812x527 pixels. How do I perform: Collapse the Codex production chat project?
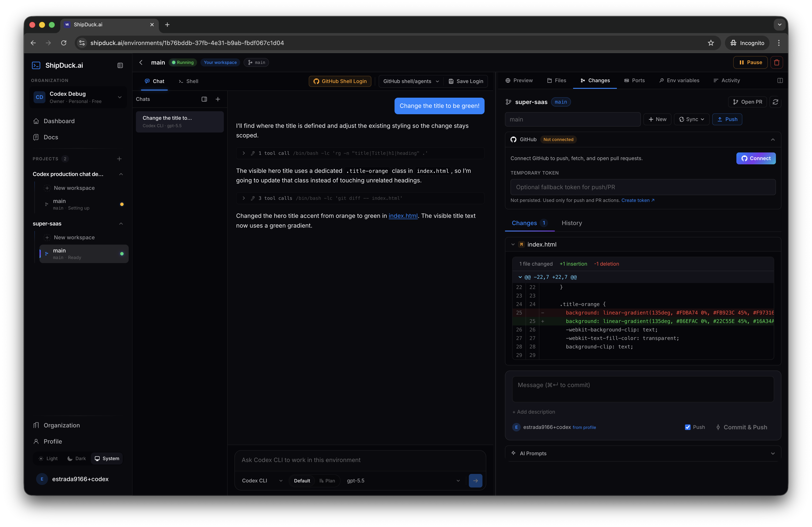point(121,174)
